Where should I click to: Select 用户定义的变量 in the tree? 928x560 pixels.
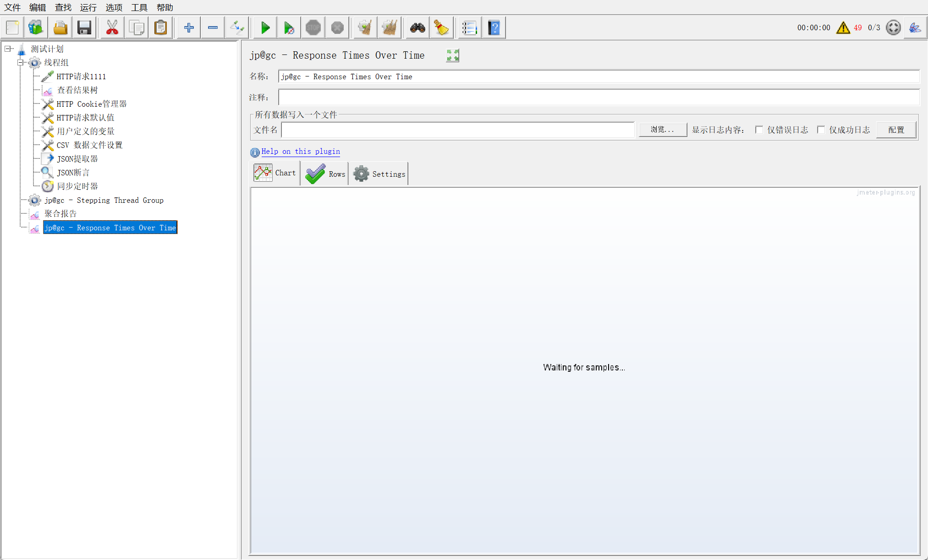click(86, 131)
